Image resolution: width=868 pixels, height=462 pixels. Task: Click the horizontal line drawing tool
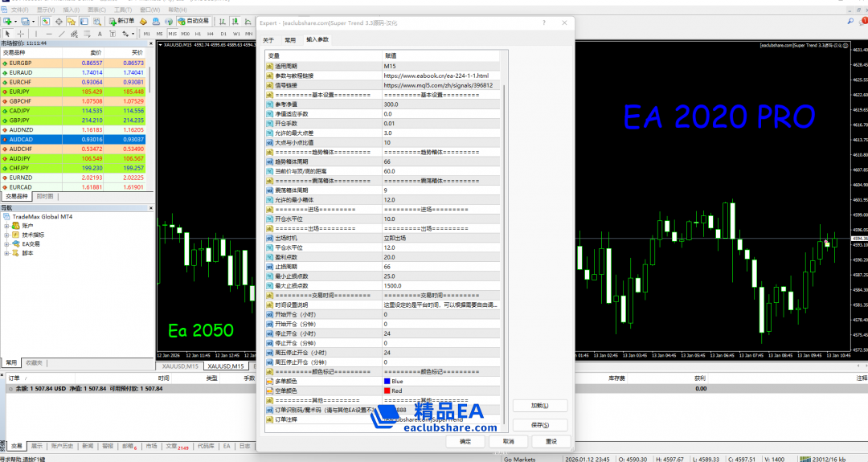50,34
